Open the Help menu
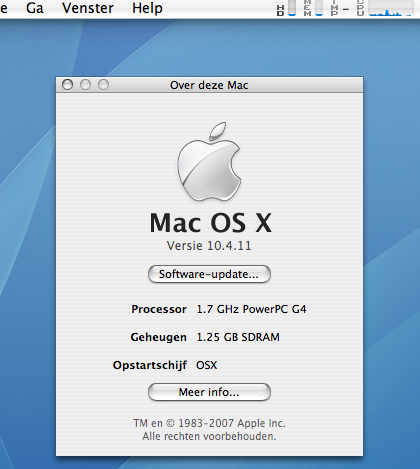This screenshot has height=469, width=420. (x=147, y=8)
